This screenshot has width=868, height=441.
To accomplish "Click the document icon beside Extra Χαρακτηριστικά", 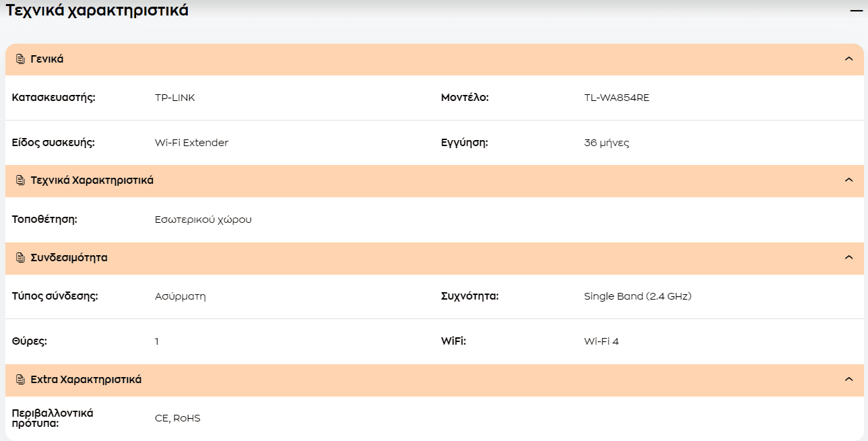I will 20,380.
